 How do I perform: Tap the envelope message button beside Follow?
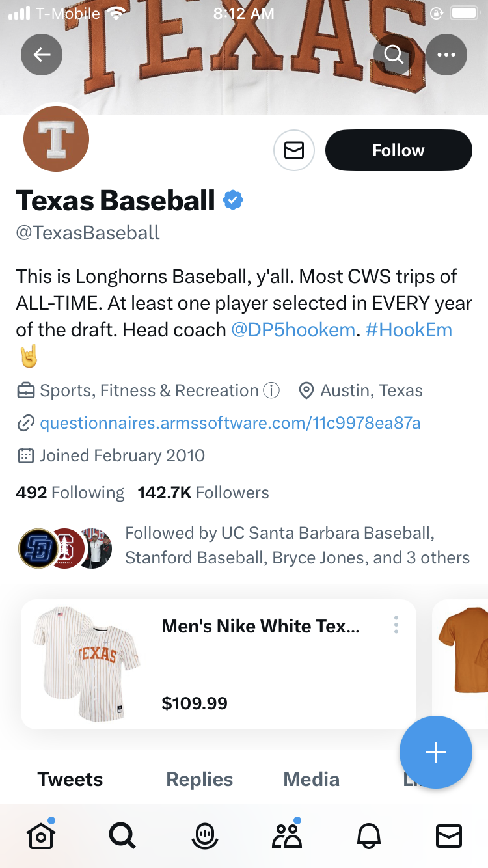click(294, 150)
